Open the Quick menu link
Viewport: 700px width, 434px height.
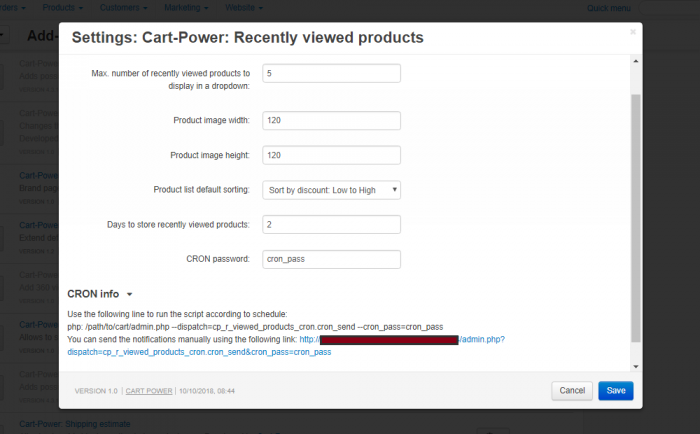(608, 8)
